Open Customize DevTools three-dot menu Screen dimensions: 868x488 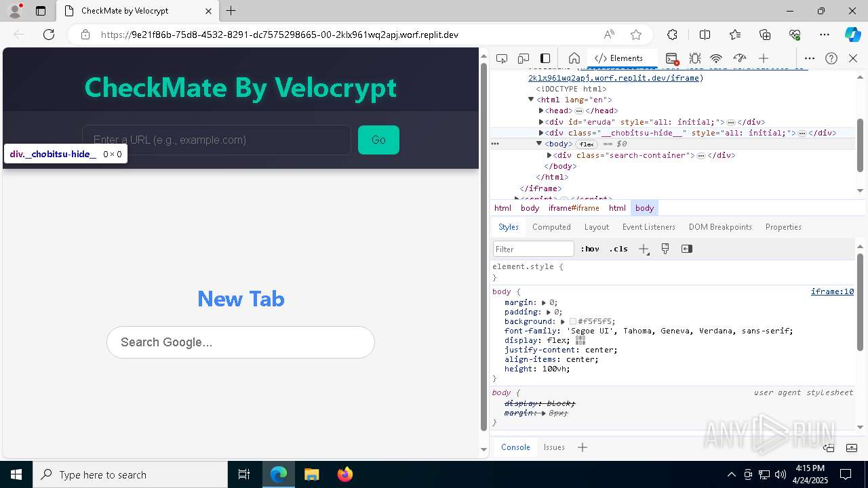[x=810, y=58]
